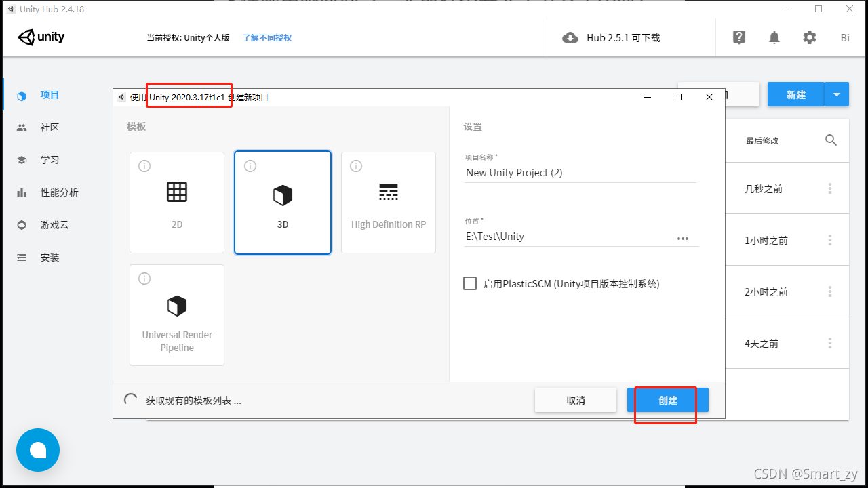Click Hub 2.5.1 可下载 text
Viewport: 868px width, 488px height.
[x=623, y=38]
